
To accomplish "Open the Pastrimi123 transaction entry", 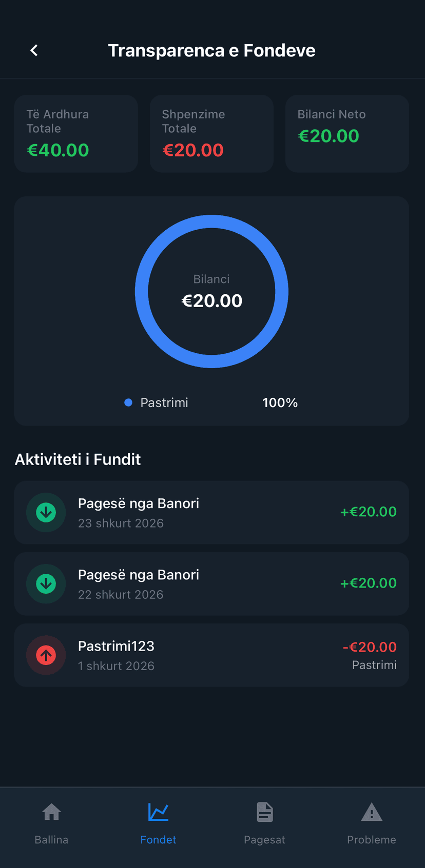I will point(211,655).
